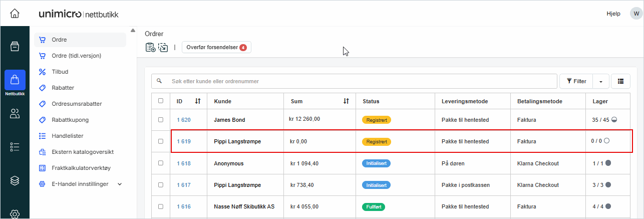Open the customers people icon in left rail
The image size is (644, 219).
(15, 113)
